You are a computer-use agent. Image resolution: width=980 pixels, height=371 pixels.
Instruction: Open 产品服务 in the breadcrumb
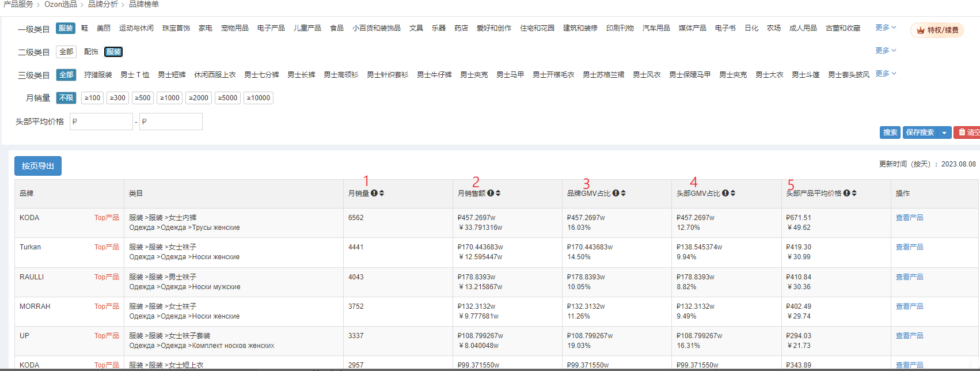18,4
